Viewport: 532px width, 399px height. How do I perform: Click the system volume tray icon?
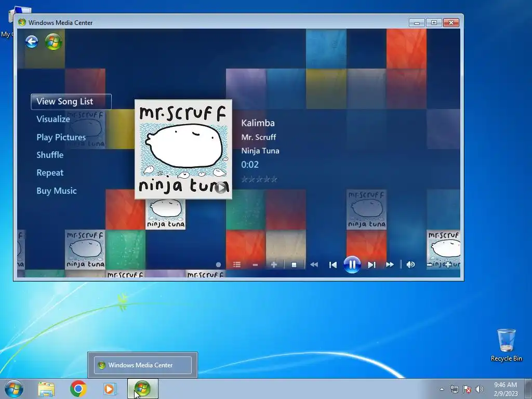point(479,389)
